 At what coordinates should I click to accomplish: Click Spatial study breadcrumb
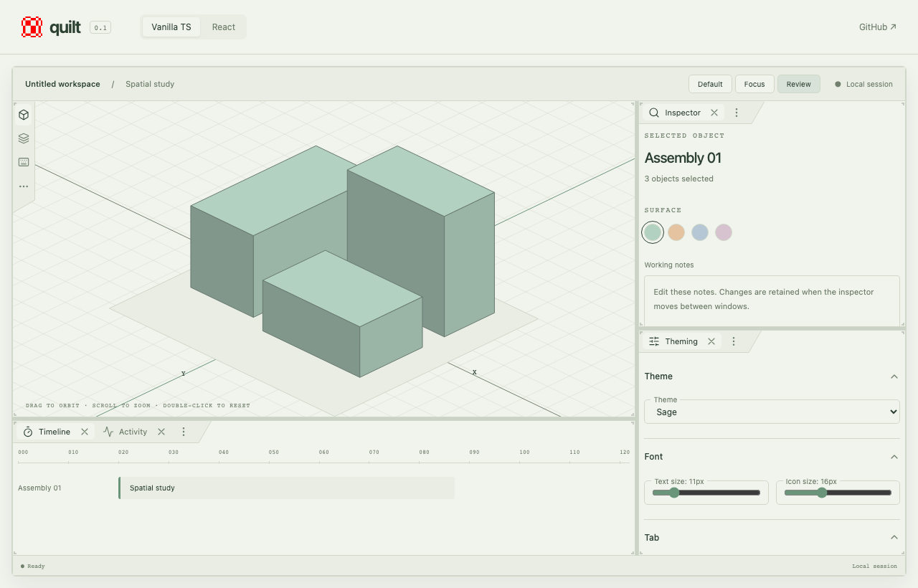(150, 84)
